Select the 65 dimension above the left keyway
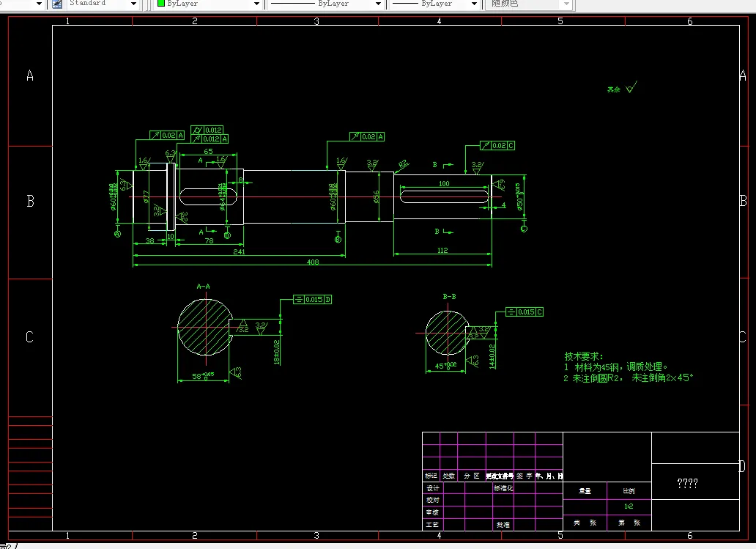 208,151
